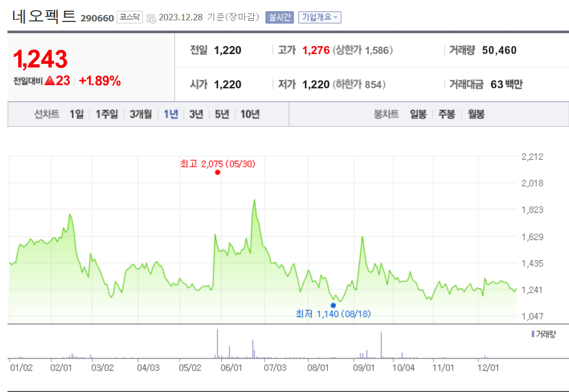Click the 2023.12.28 date text
The image size is (569, 392).
pos(181,17)
